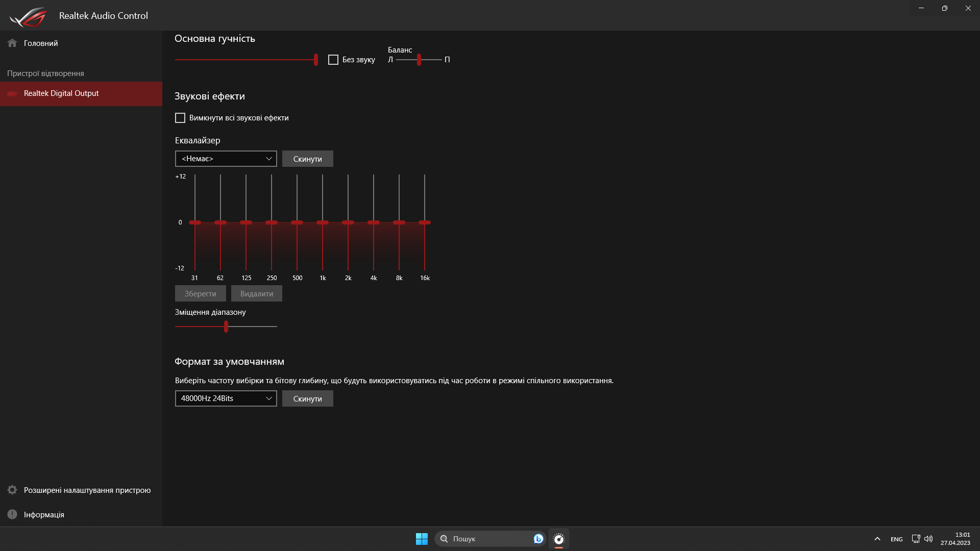
Task: Click the Формат за умовчанням heading
Action: point(229,362)
